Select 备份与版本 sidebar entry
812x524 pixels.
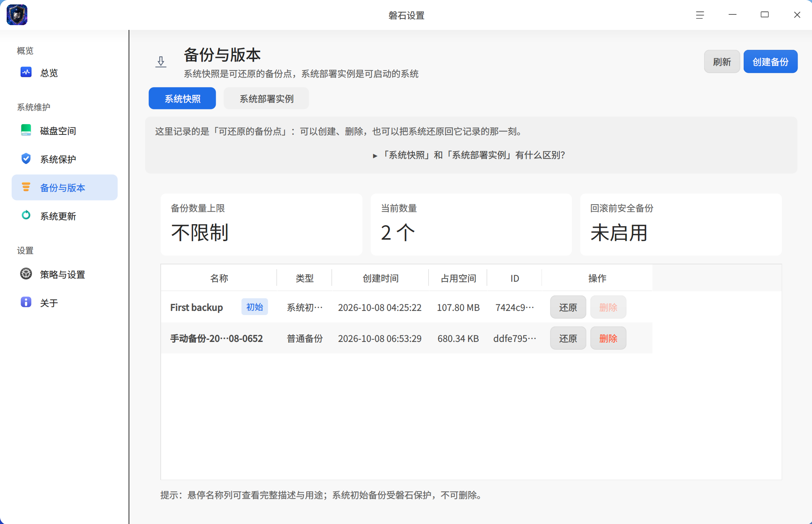65,188
